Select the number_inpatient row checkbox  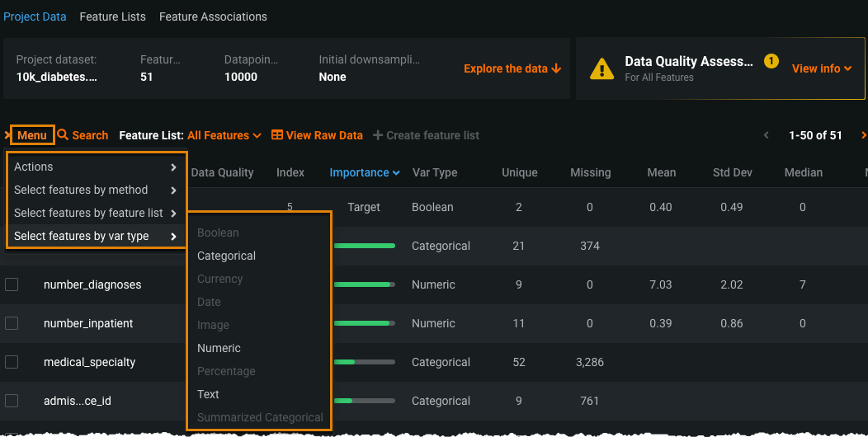coord(12,323)
